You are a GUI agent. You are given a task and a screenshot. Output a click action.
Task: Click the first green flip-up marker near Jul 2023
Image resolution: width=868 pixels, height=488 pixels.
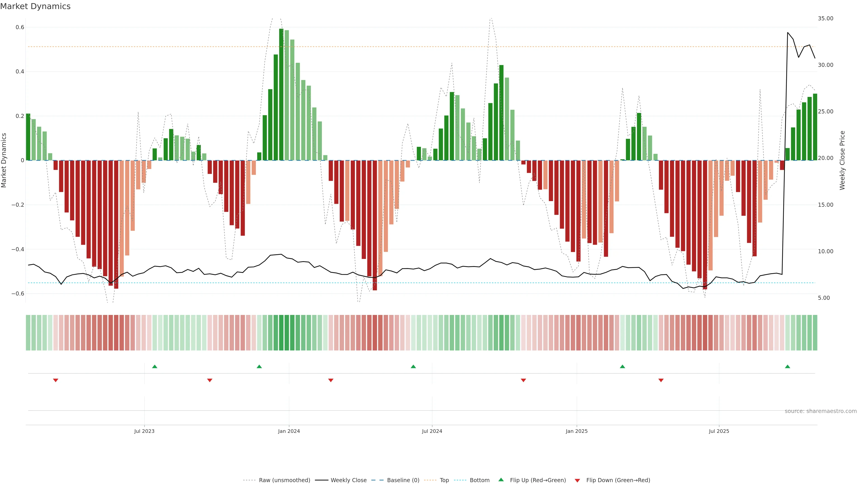tap(155, 366)
